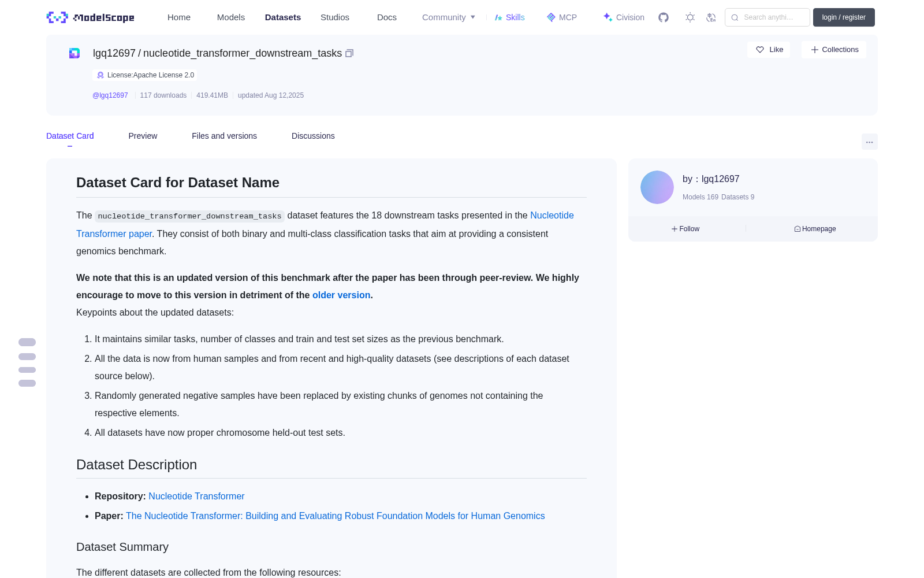
Task: Click the Dataset Description heading
Action: [136, 465]
